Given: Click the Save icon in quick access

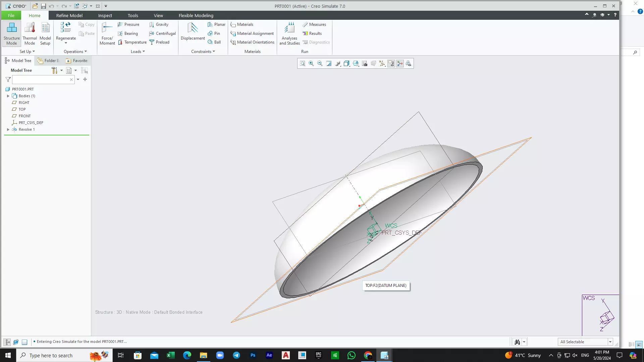Looking at the screenshot, I should [43, 6].
